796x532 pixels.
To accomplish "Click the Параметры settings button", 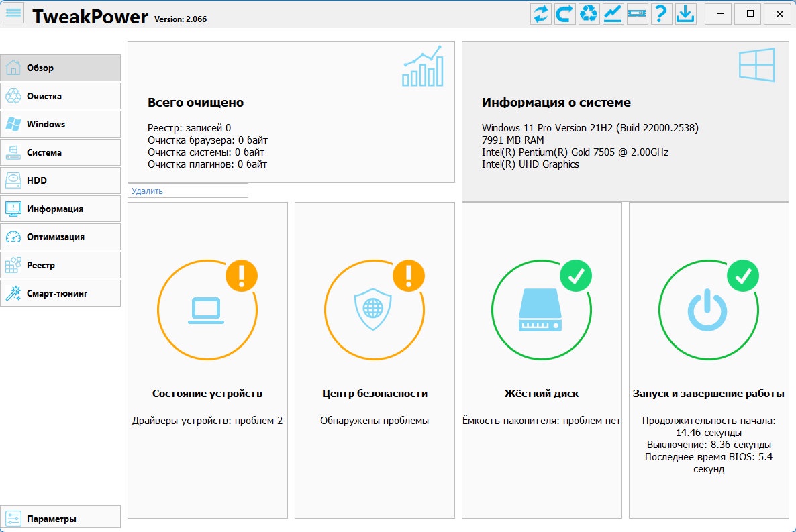I will click(60, 518).
